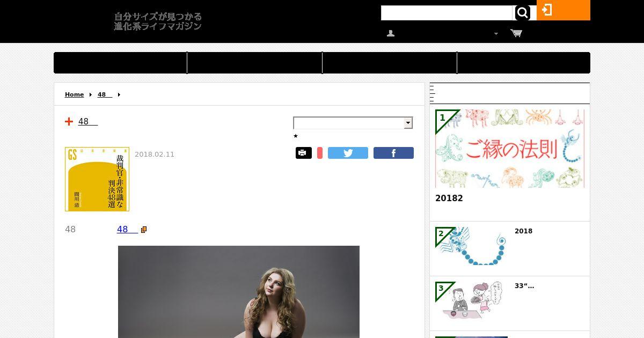Open the article title link beside the red plus
The image size is (644, 338).
(x=88, y=122)
